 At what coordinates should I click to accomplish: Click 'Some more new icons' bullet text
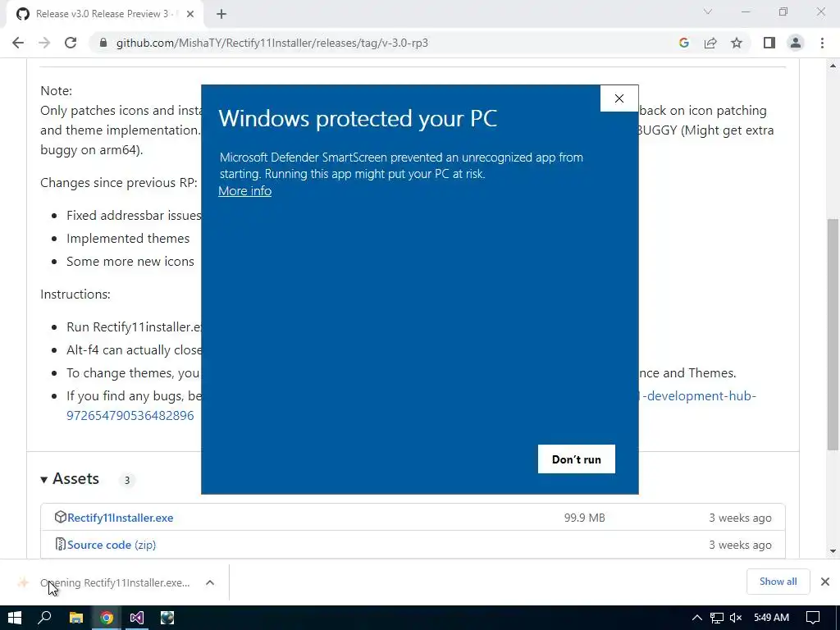point(130,262)
